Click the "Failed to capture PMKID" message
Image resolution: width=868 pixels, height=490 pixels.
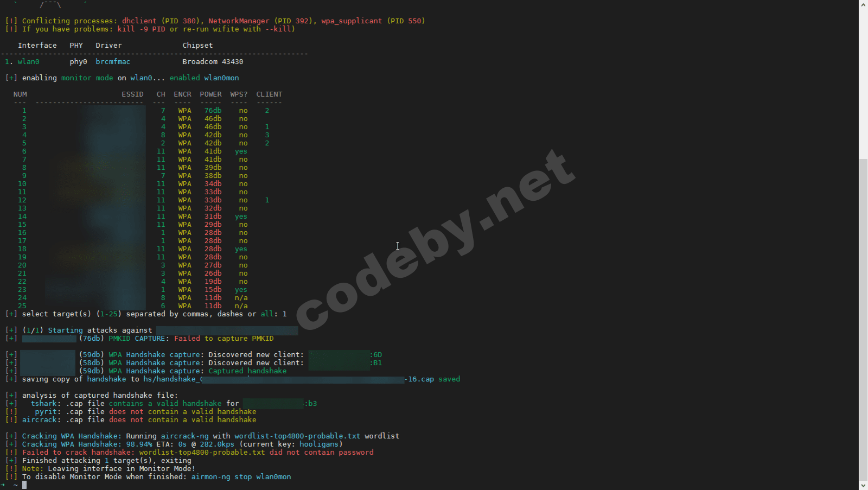[224, 339]
